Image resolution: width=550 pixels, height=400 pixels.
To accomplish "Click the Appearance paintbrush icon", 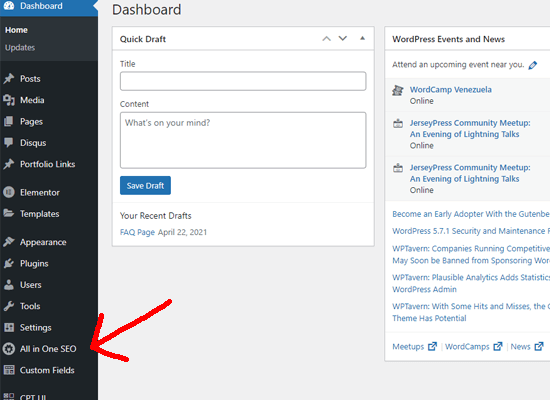I will point(9,242).
